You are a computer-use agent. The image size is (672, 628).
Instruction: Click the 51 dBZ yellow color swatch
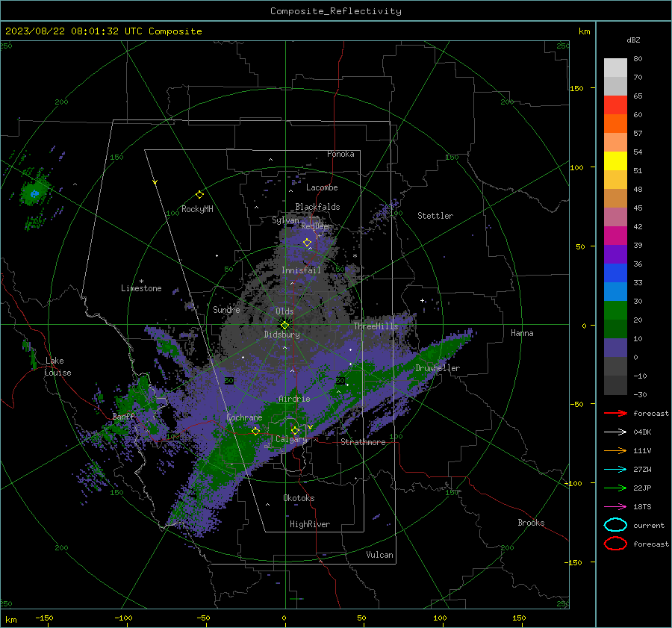point(615,161)
